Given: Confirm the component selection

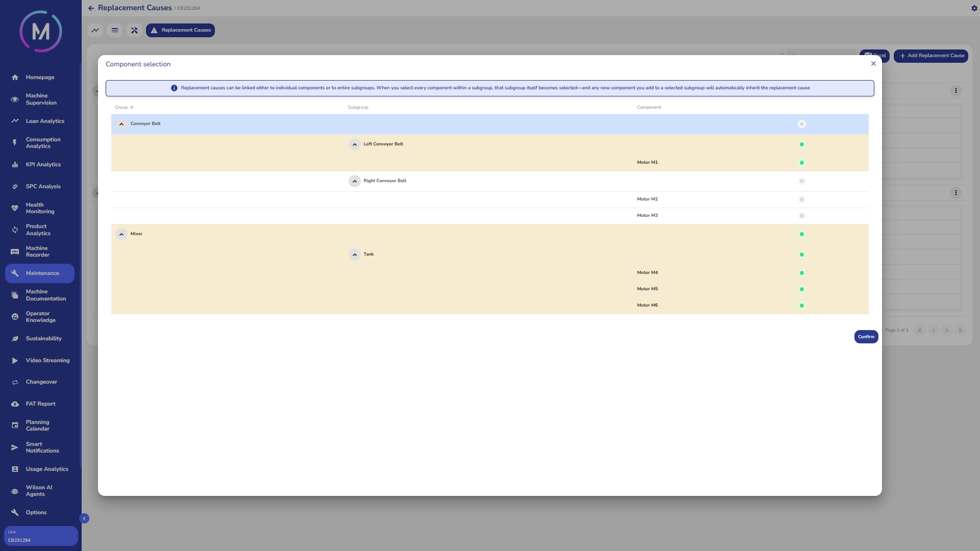Looking at the screenshot, I should (x=866, y=337).
